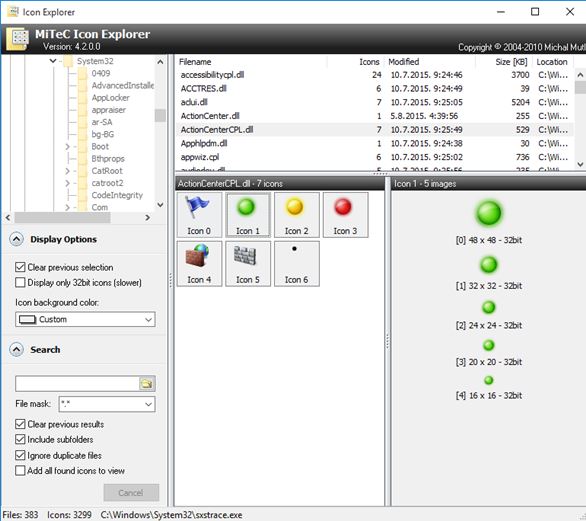
Task: Sort list by Location column header
Action: [553, 62]
